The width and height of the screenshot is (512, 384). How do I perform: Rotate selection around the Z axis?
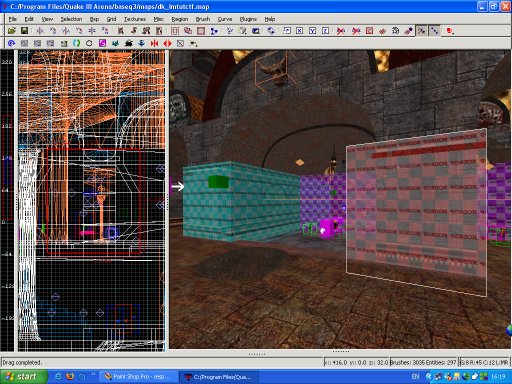pyautogui.click(x=105, y=31)
